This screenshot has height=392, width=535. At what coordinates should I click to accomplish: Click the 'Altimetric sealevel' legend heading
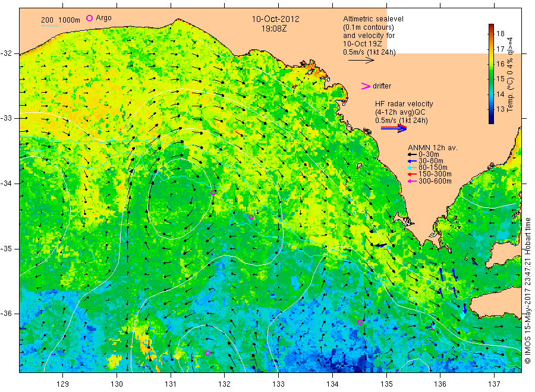tap(373, 19)
